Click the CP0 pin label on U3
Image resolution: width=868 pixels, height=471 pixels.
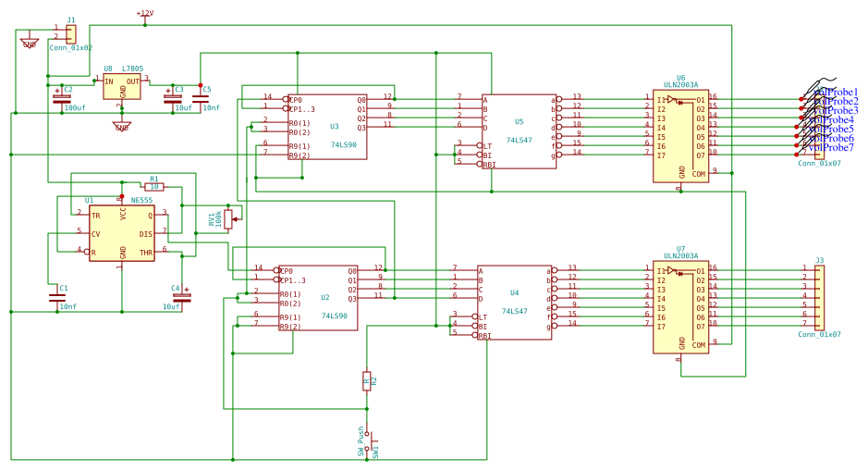point(296,100)
